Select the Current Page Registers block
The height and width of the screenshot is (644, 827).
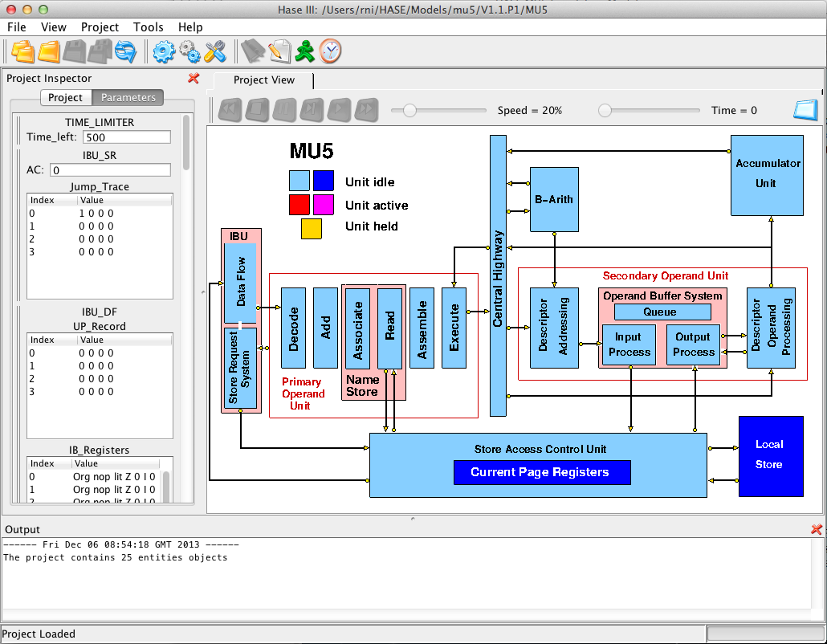(542, 472)
